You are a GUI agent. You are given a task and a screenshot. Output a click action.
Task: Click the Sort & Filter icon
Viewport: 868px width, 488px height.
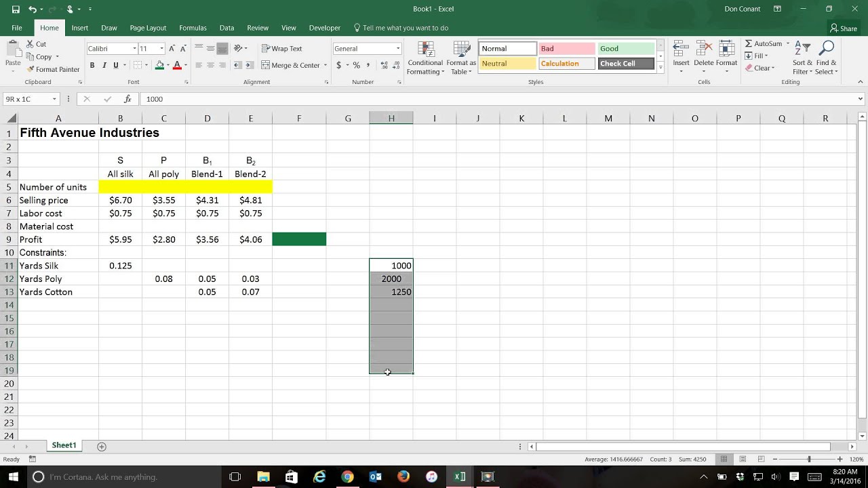[x=802, y=58]
